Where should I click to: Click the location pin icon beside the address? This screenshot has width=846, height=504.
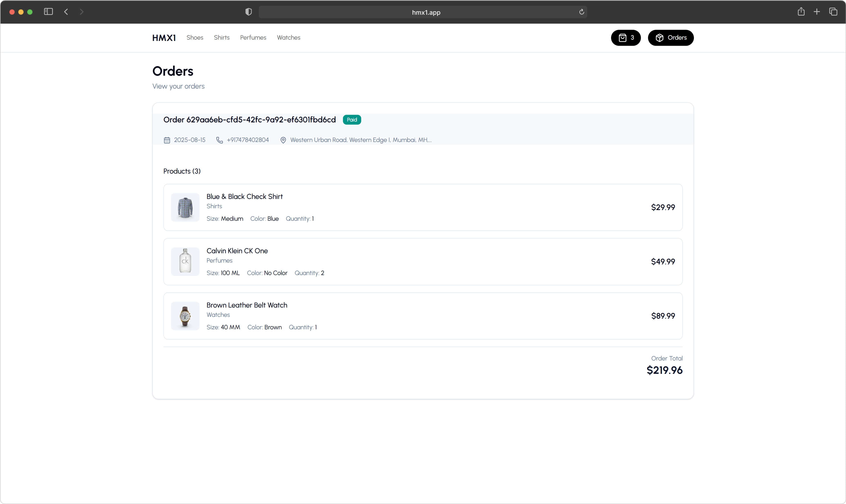[x=283, y=140]
